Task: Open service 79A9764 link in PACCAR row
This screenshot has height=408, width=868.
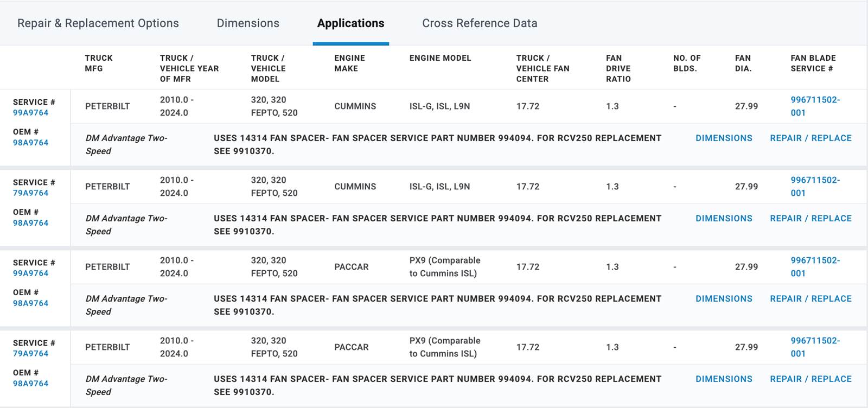Action: 30,354
